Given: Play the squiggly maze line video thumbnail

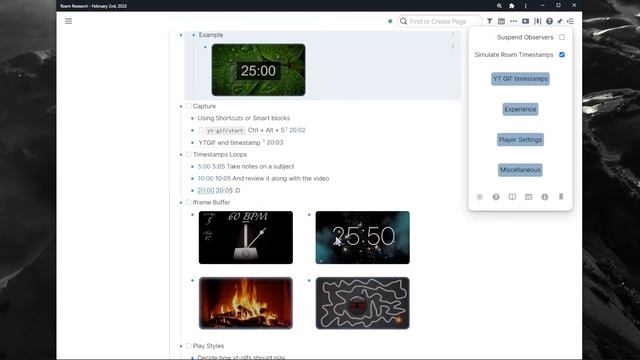Looking at the screenshot, I should pyautogui.click(x=362, y=303).
